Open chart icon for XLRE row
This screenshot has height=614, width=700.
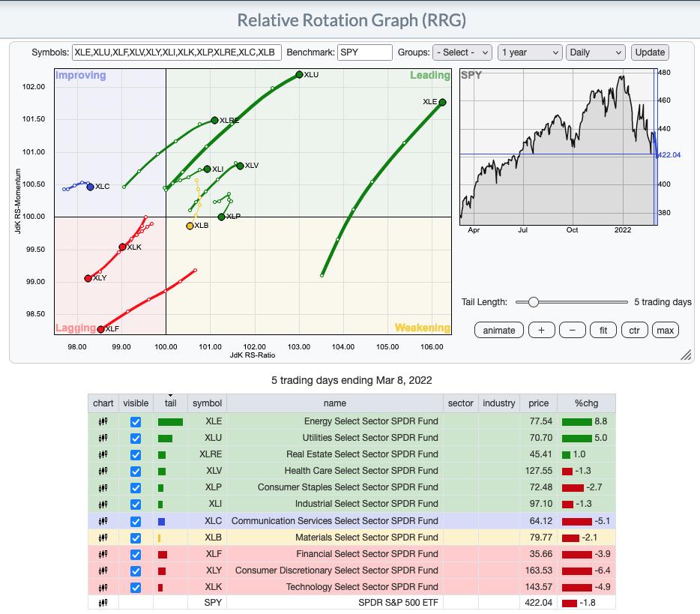[103, 454]
